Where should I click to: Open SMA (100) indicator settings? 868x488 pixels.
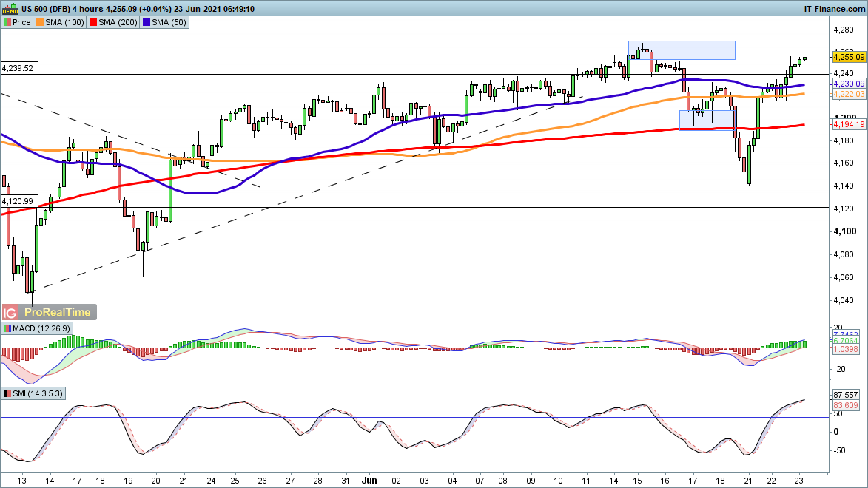(x=64, y=23)
